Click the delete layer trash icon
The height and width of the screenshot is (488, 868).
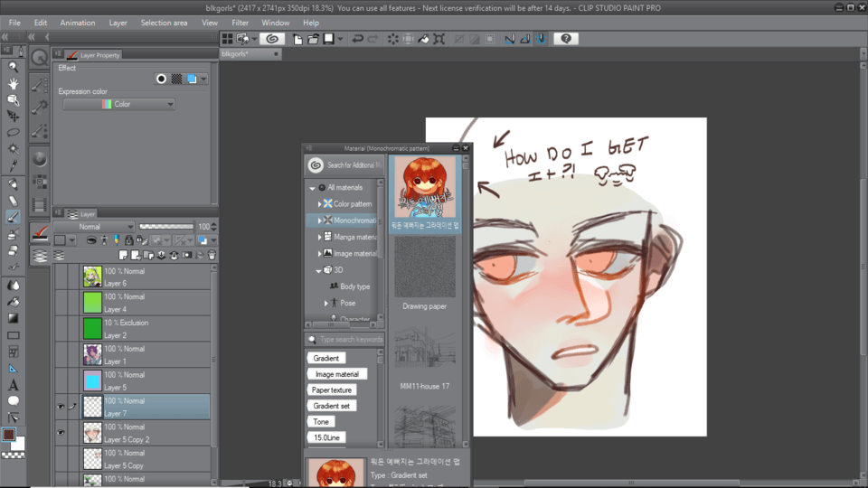(212, 256)
